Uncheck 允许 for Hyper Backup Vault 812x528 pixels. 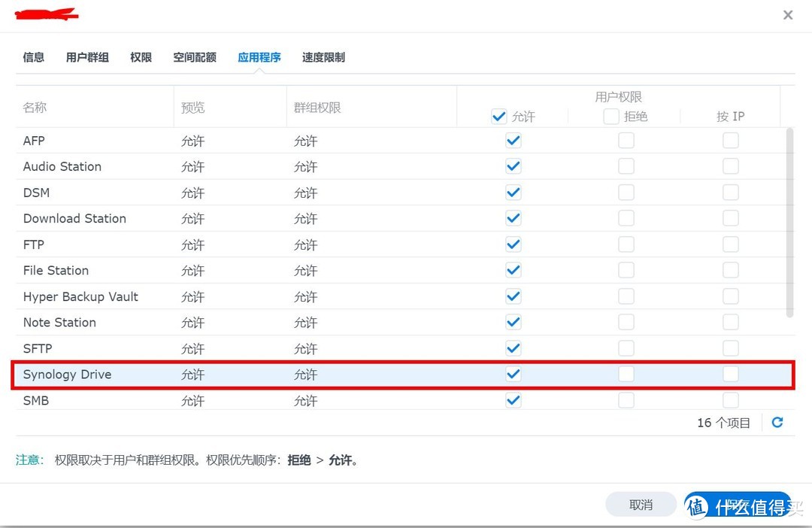click(x=514, y=296)
